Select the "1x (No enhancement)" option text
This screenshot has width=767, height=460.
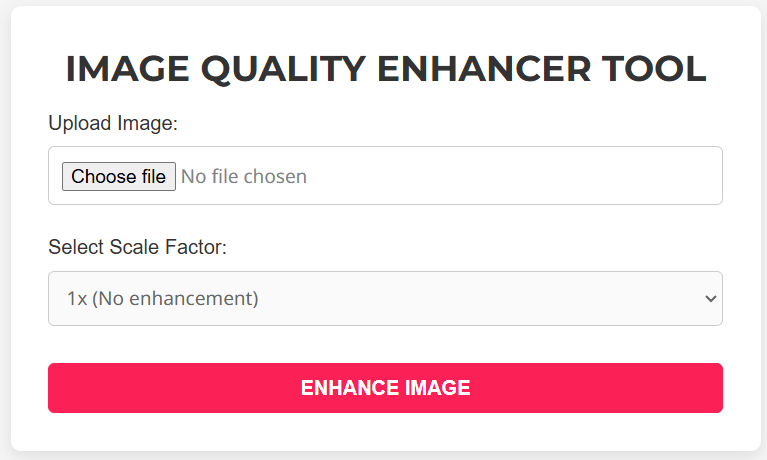(x=162, y=298)
